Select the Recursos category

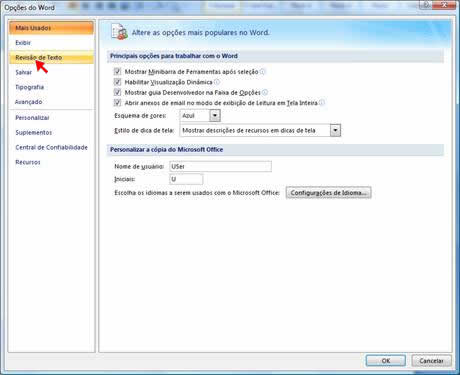pyautogui.click(x=51, y=162)
